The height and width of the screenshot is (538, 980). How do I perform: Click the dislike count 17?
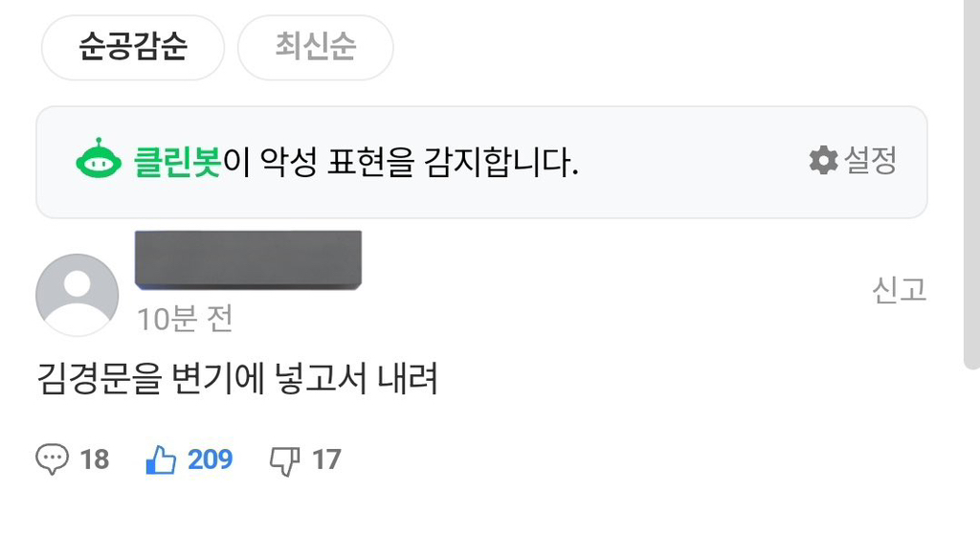coord(326,460)
